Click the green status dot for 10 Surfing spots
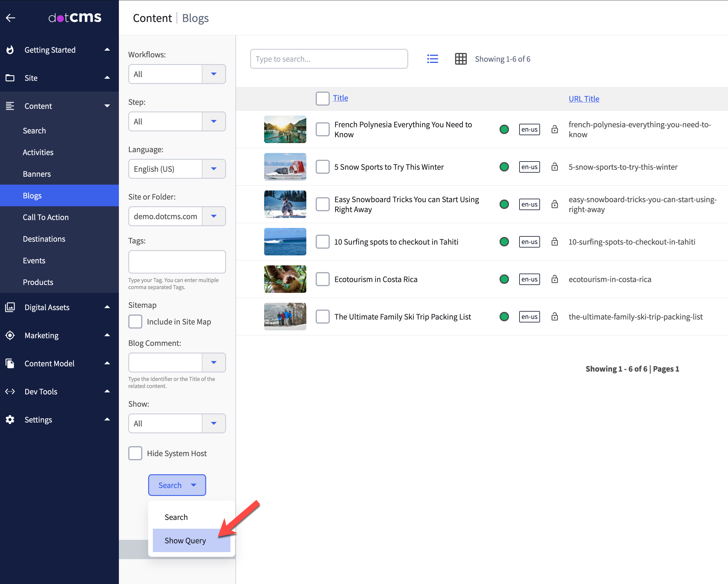This screenshot has width=728, height=584. point(504,242)
